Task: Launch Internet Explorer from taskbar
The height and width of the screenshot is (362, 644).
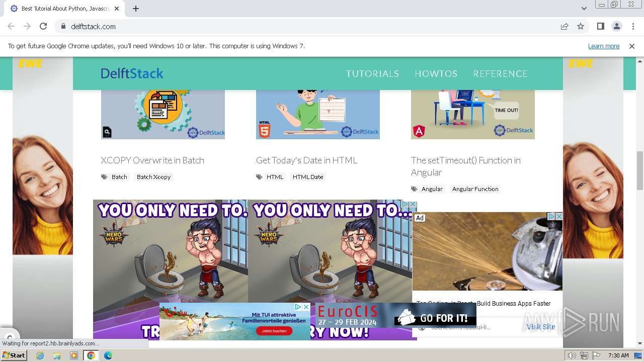Action: [40, 355]
